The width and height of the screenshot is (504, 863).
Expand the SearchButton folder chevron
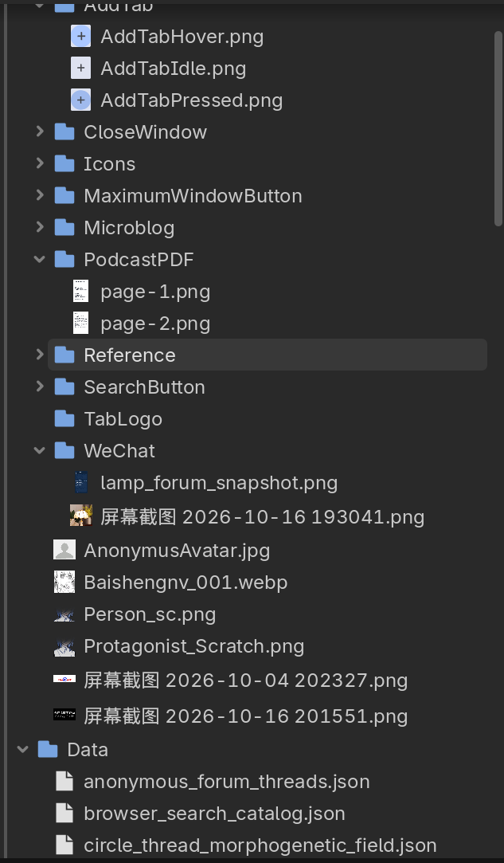pos(40,386)
